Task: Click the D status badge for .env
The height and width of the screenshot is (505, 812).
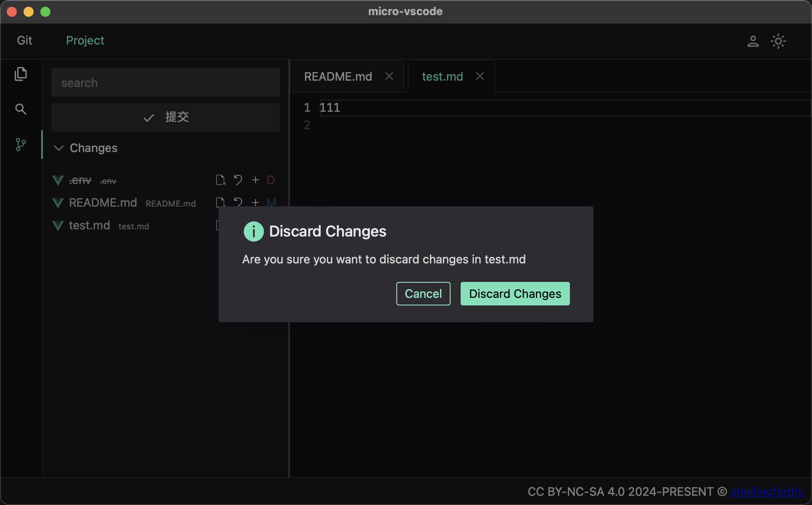Action: click(x=271, y=180)
